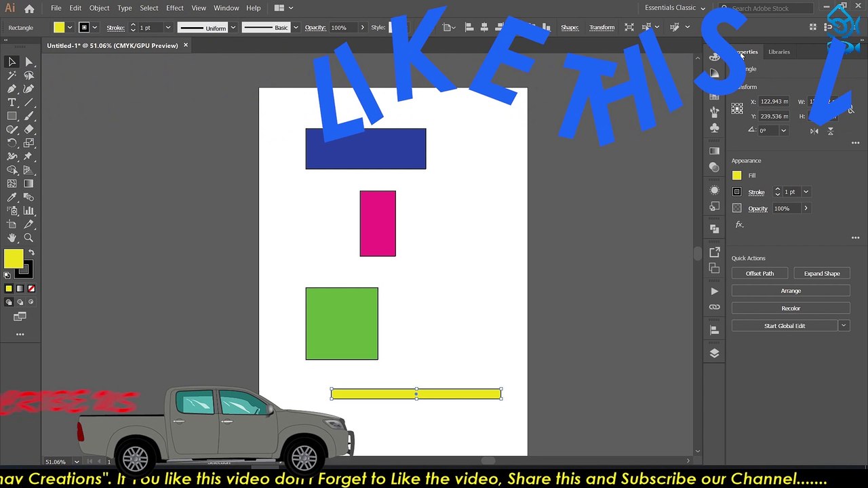The image size is (868, 488).
Task: Select the Artboard tool
Action: 12,224
